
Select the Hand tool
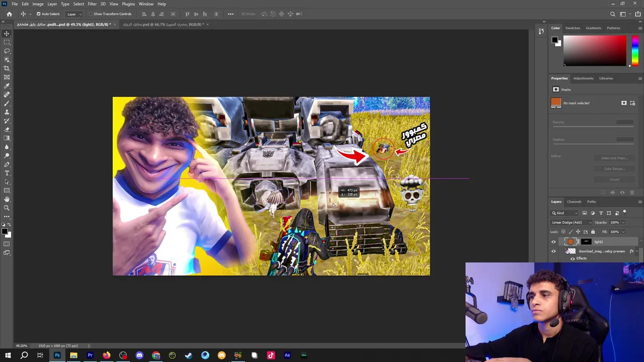click(x=7, y=199)
